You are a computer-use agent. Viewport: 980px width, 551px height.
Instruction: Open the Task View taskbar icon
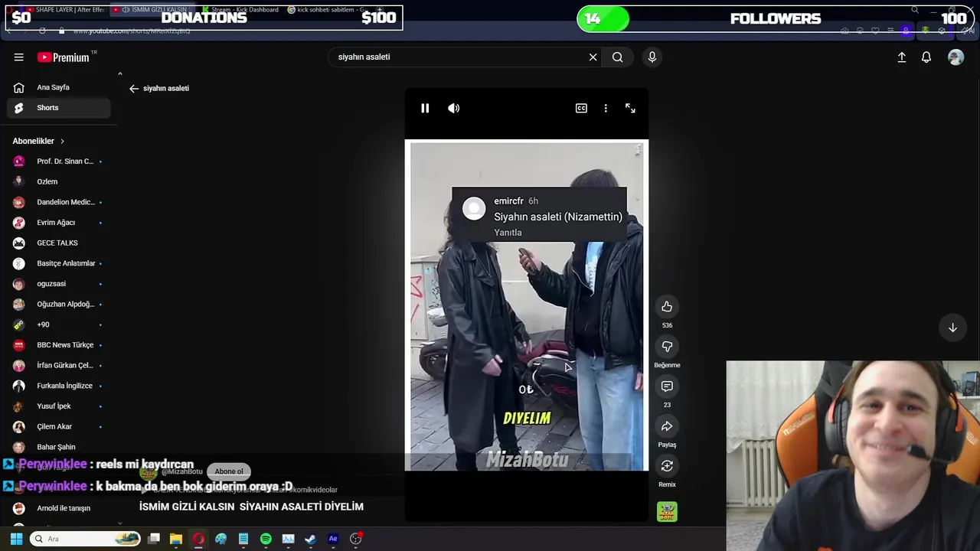point(153,539)
